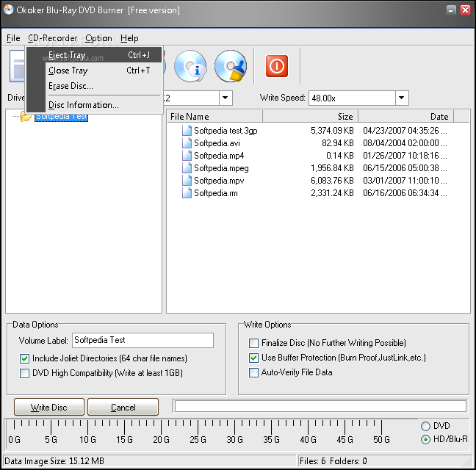Click size value 6,083.76 KB
This screenshot has width=476, height=470.
332,181
